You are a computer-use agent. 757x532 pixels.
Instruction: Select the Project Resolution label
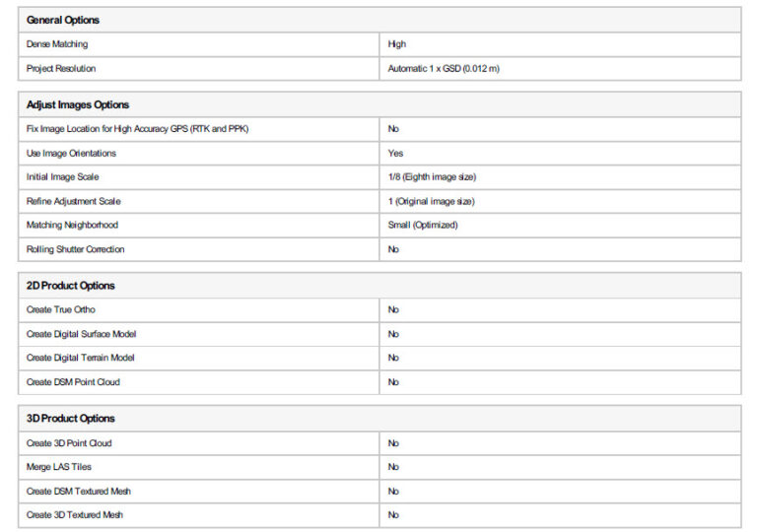coord(61,69)
